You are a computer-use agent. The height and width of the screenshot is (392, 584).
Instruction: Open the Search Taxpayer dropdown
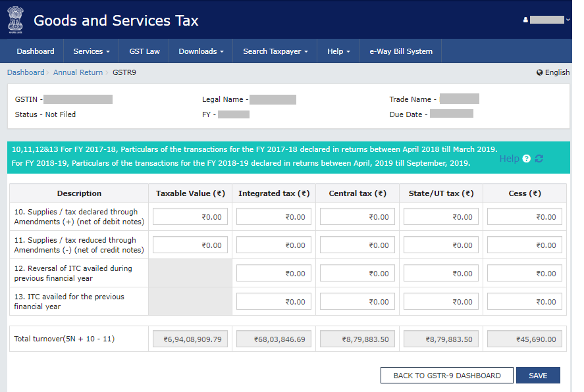pos(275,51)
